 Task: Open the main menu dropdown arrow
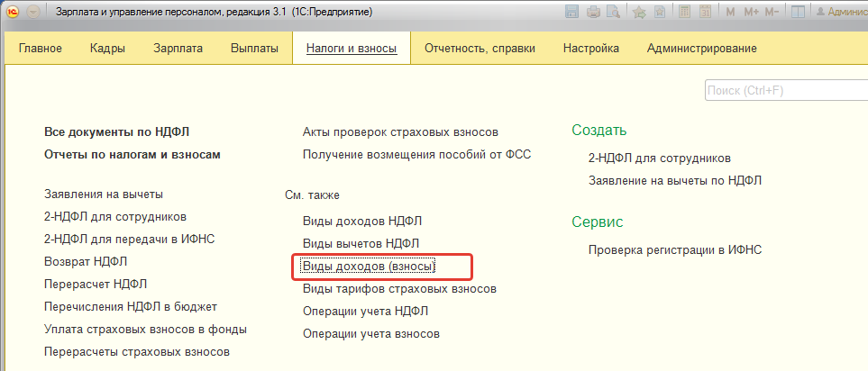point(33,12)
